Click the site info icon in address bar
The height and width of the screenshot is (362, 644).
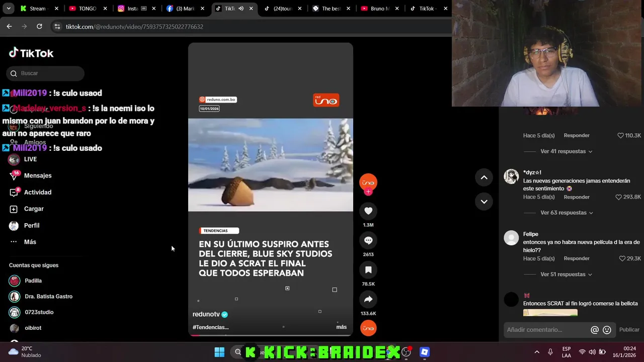57,27
